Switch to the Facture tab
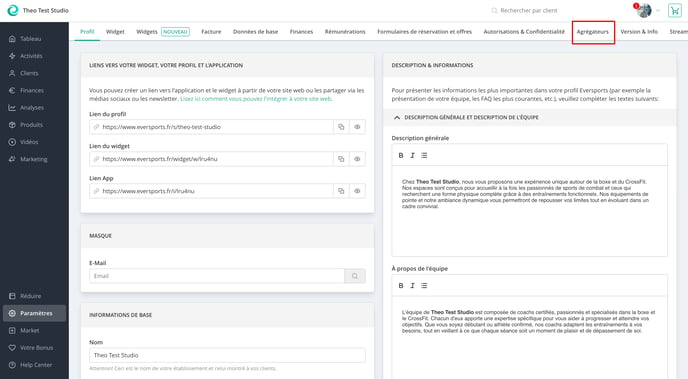Viewport: 688px width, 379px height. point(211,32)
